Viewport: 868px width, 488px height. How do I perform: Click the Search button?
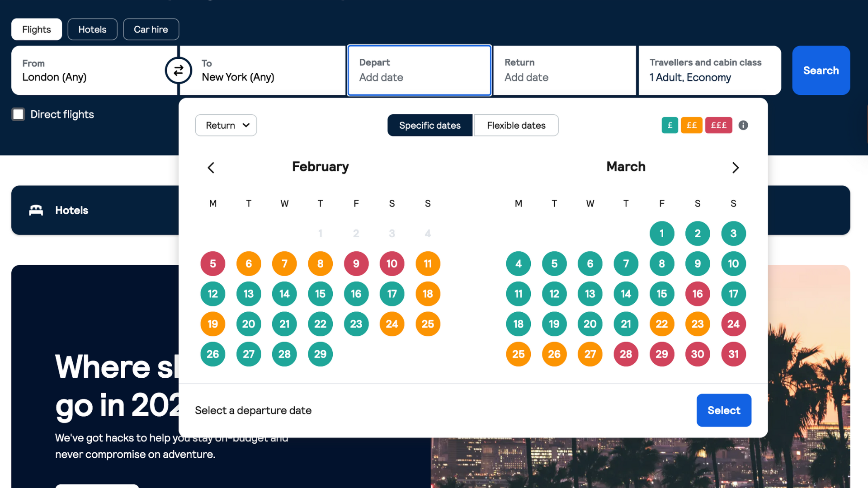(821, 70)
